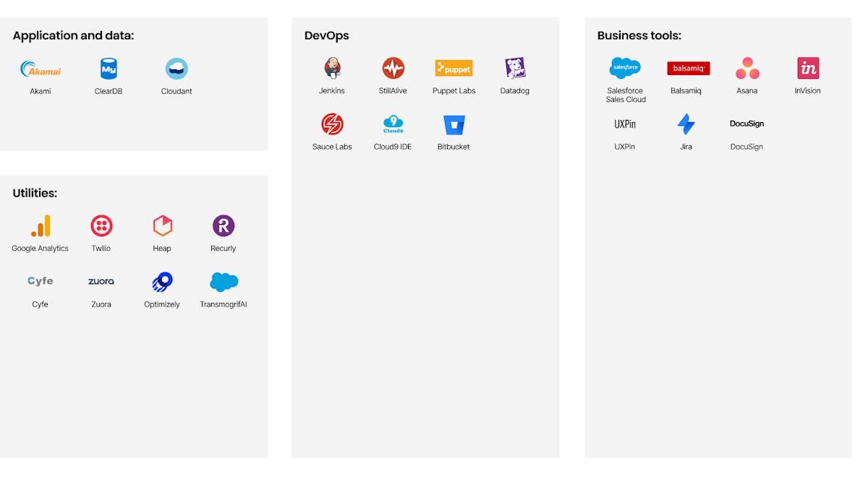Click the "TransmogrifAI" label
The height and width of the screenshot is (480, 868).
click(224, 304)
